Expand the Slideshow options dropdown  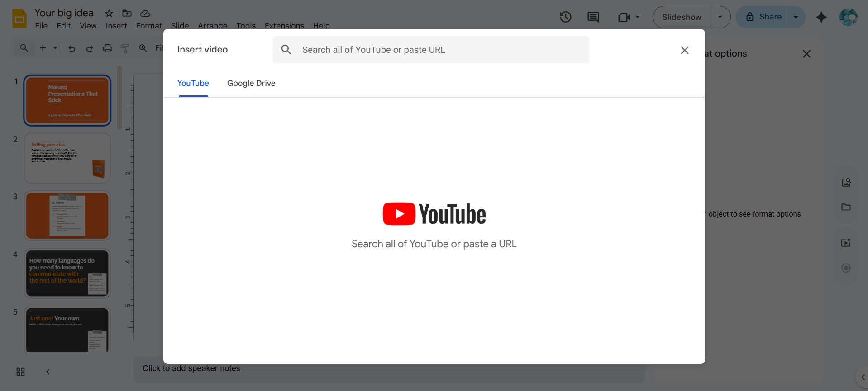click(x=720, y=17)
